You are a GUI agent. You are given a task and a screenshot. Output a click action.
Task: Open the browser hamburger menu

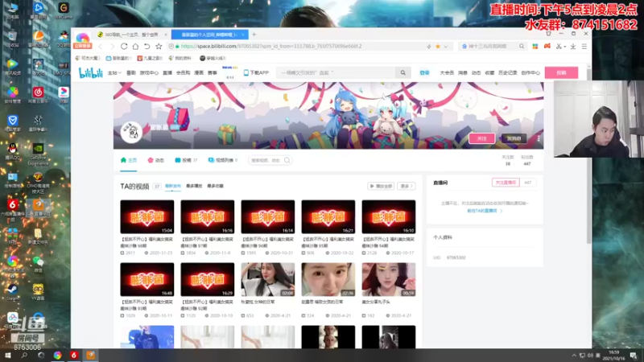point(584,47)
